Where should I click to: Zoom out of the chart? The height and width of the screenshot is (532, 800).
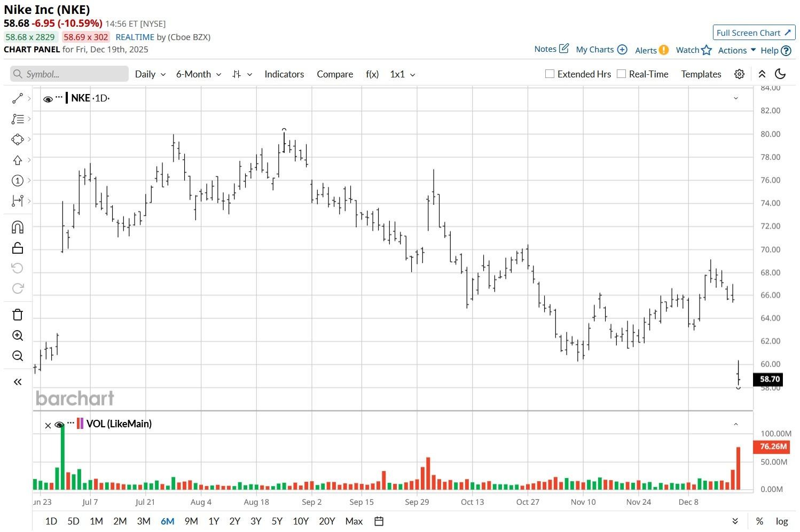click(17, 356)
